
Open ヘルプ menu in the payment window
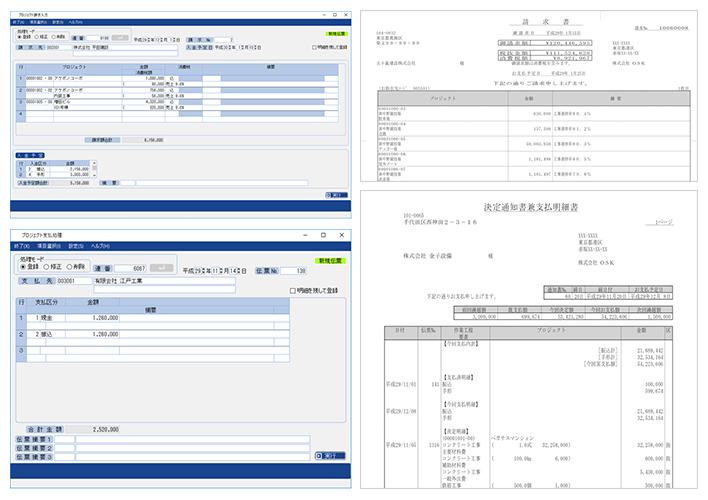point(100,246)
